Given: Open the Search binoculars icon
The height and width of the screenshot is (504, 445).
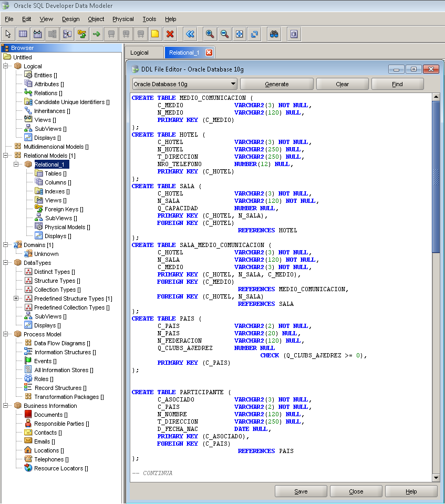Looking at the screenshot, I should (x=274, y=34).
